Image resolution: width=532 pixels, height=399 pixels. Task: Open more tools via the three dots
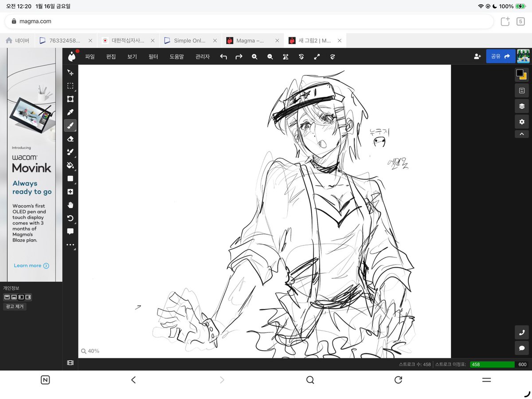pyautogui.click(x=70, y=245)
